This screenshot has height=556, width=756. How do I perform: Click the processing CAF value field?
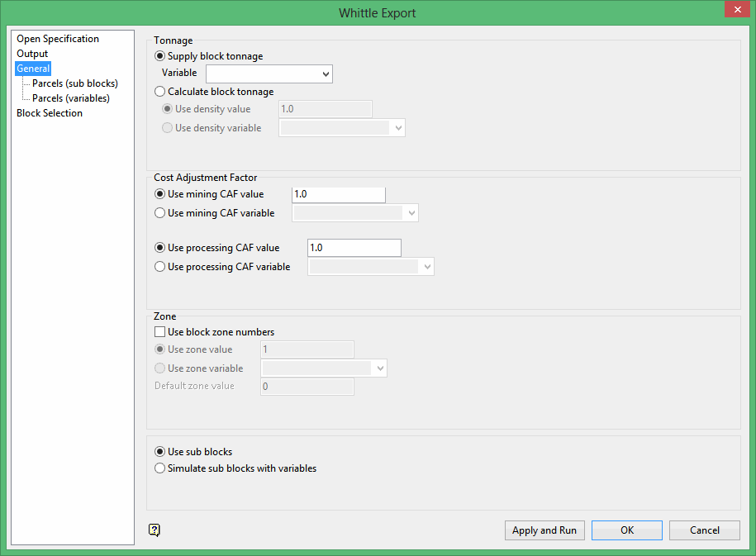click(x=354, y=248)
